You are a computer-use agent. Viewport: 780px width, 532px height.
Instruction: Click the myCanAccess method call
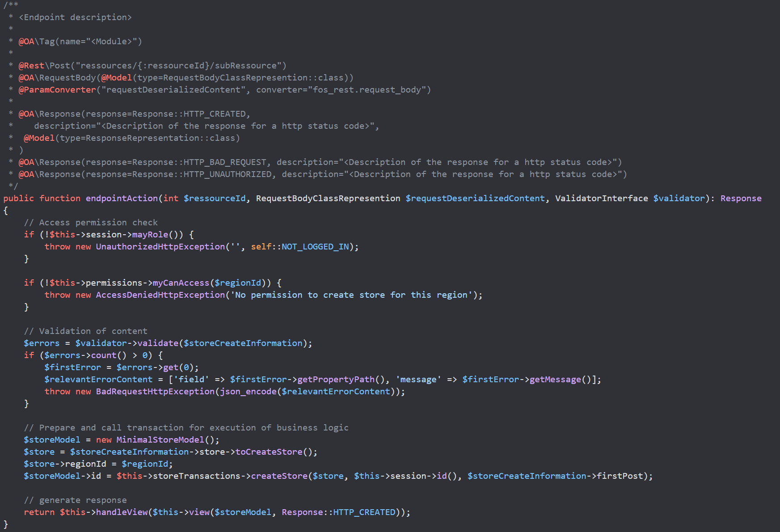pos(181,283)
